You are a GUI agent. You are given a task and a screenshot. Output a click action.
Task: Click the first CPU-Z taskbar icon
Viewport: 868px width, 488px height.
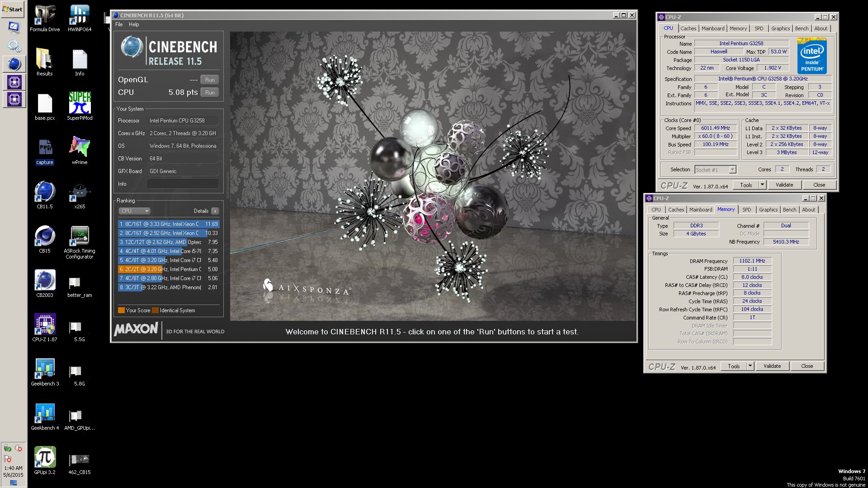pyautogui.click(x=14, y=82)
